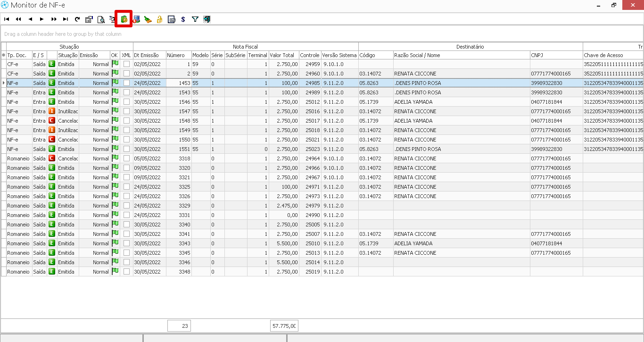Sort by the Dt Emissão column header
This screenshot has width=644, height=342.
(x=149, y=55)
